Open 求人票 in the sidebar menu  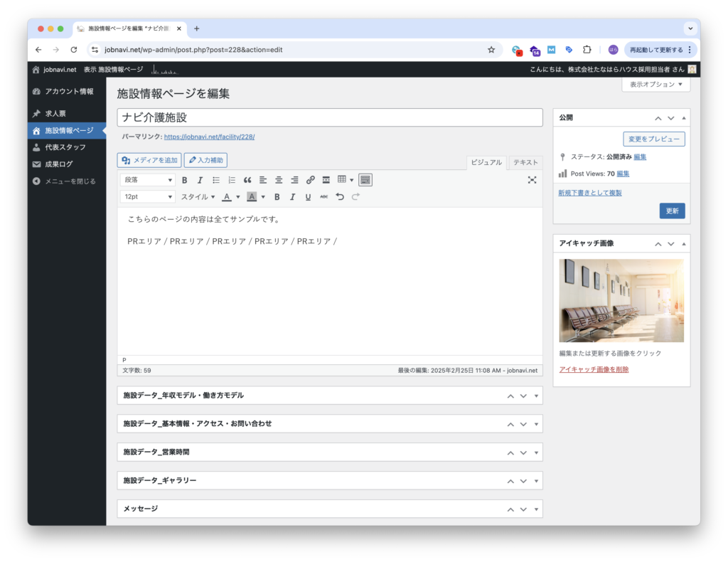coord(55,114)
